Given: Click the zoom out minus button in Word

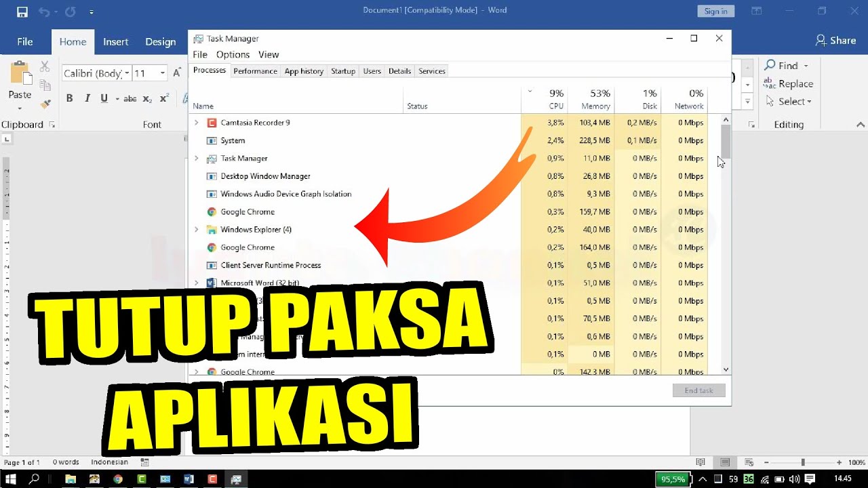Looking at the screenshot, I should pyautogui.click(x=765, y=462).
